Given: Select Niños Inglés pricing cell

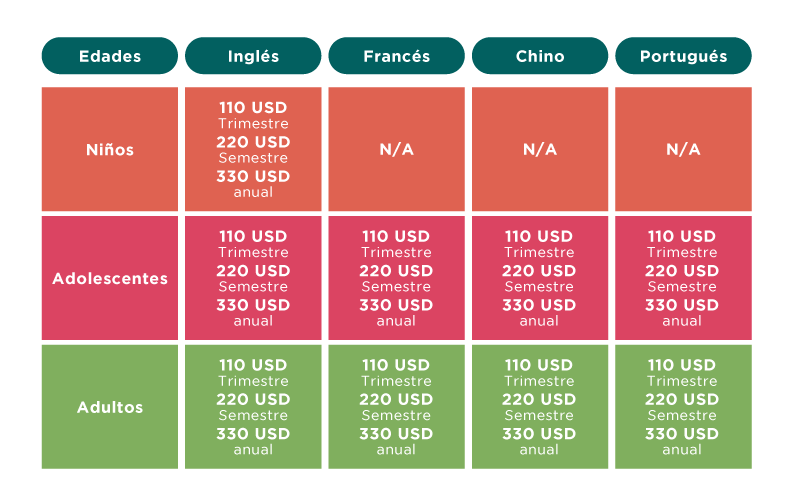Looking at the screenshot, I should click(x=253, y=149).
